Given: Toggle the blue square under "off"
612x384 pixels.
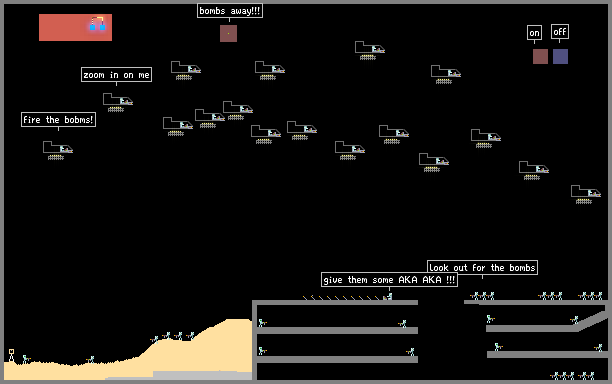Looking at the screenshot, I should (x=560, y=57).
